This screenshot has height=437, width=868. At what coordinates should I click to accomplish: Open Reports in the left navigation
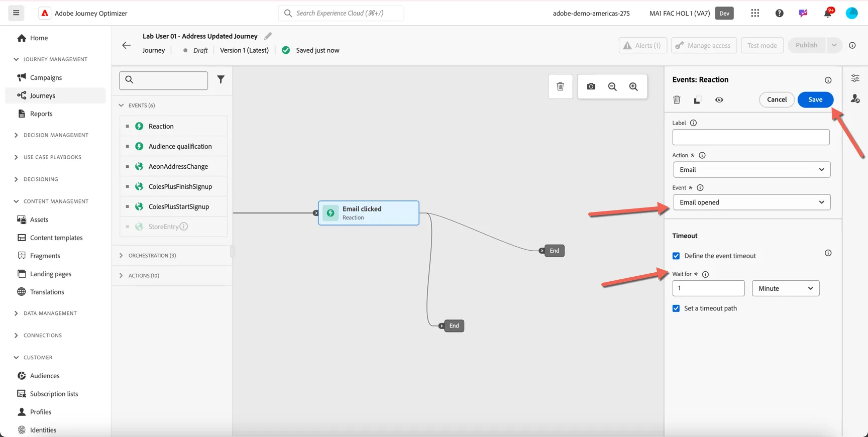41,114
